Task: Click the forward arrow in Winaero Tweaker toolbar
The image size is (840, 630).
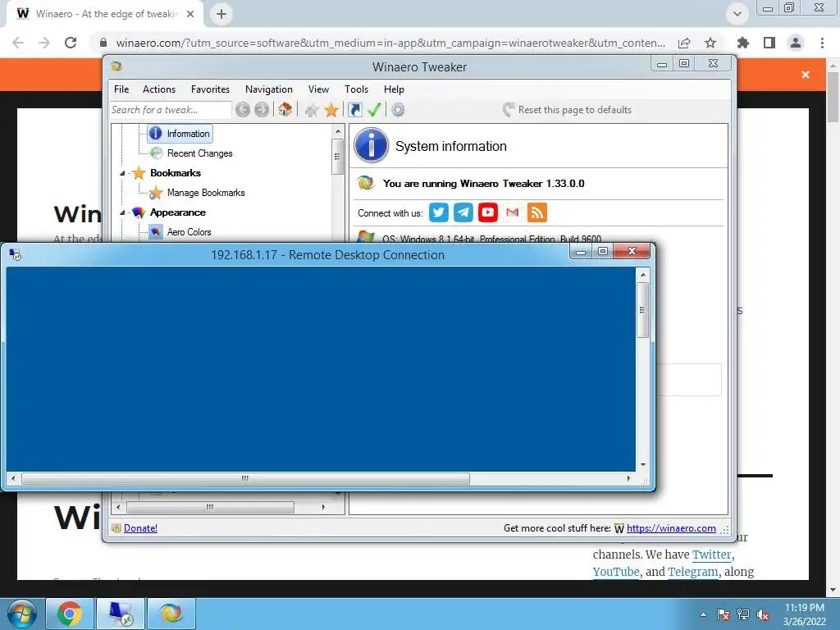Action: point(262,110)
